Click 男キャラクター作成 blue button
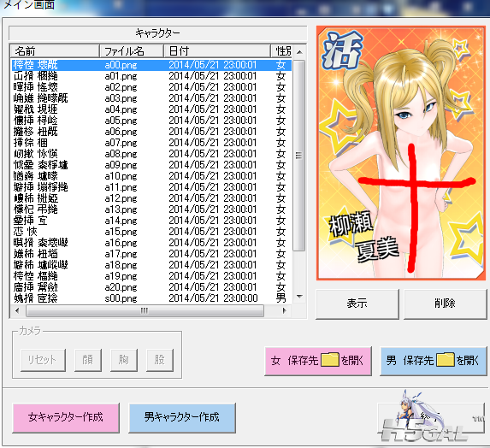This screenshot has width=490, height=448. 182,418
